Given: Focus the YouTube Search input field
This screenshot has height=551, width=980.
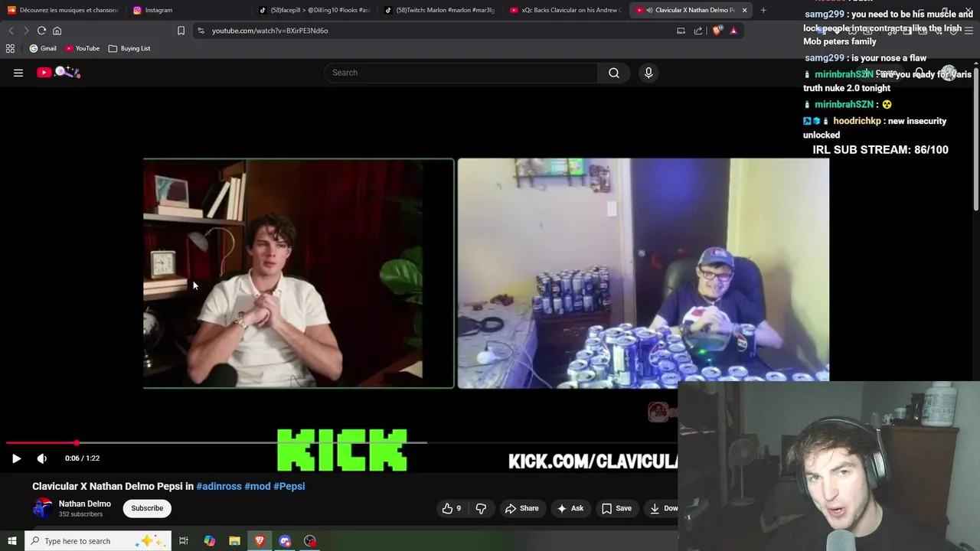Looking at the screenshot, I should (461, 73).
